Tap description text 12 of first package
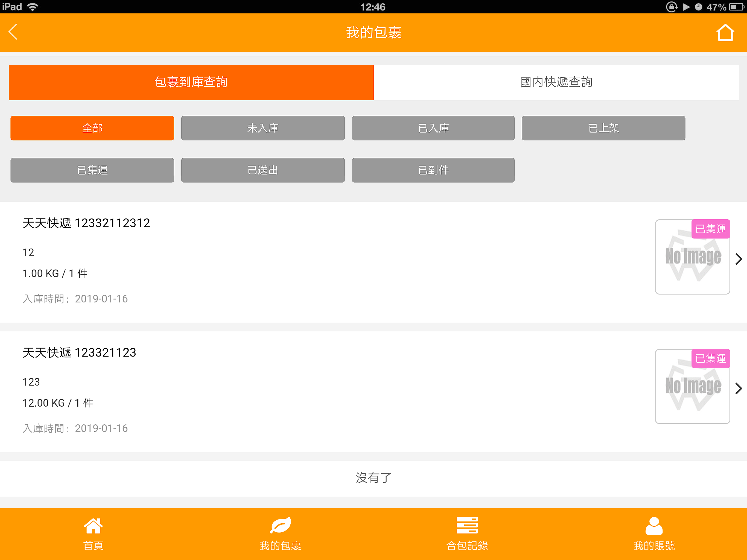 28,253
